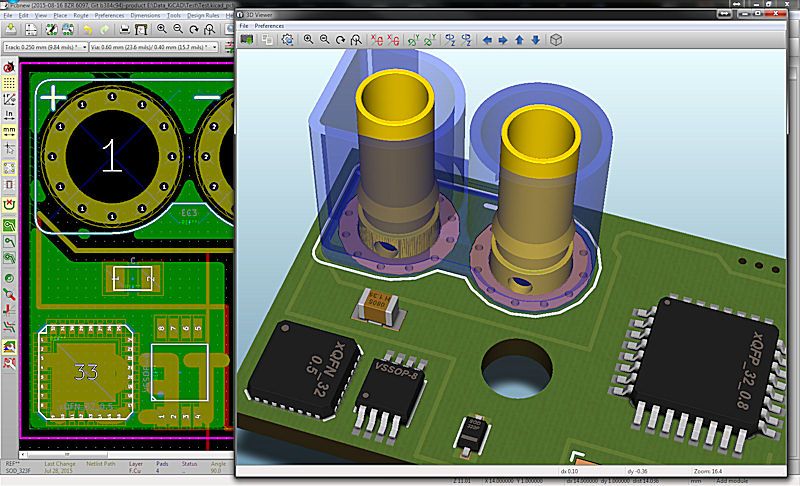Open footprint editor icon in Pcbnew
The height and width of the screenshot is (486, 800).
point(52,30)
